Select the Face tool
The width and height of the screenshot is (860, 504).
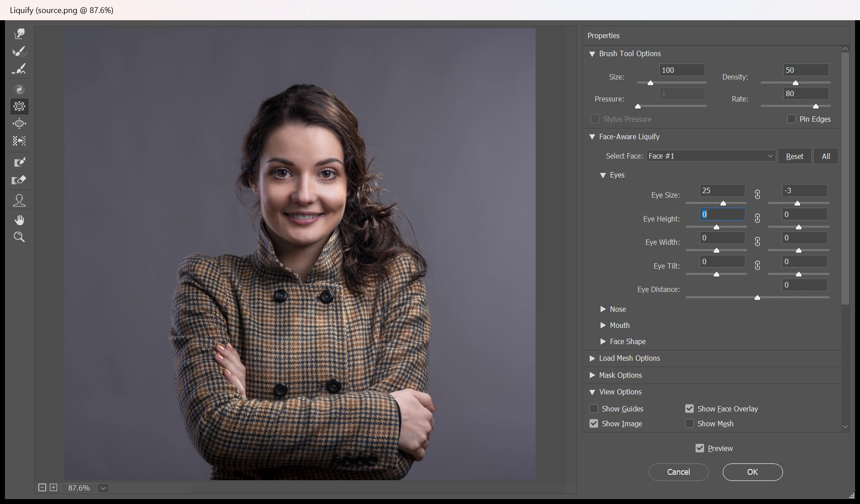click(x=19, y=200)
